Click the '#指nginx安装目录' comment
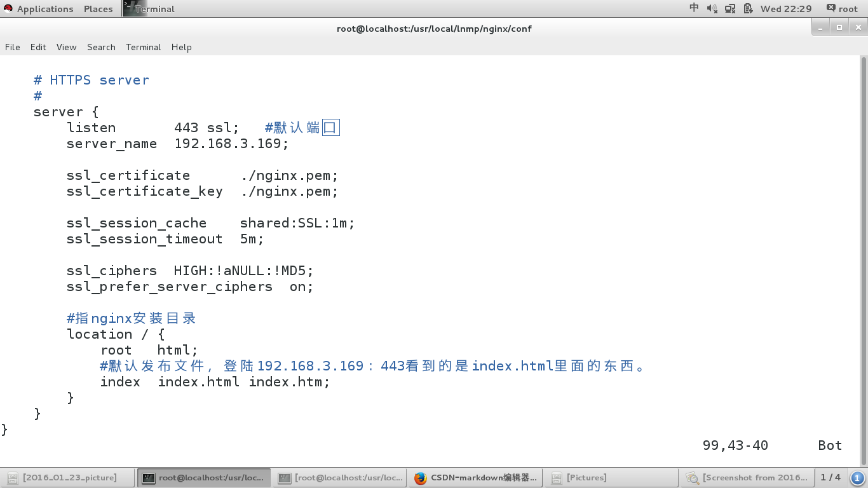The image size is (868, 488). (132, 318)
